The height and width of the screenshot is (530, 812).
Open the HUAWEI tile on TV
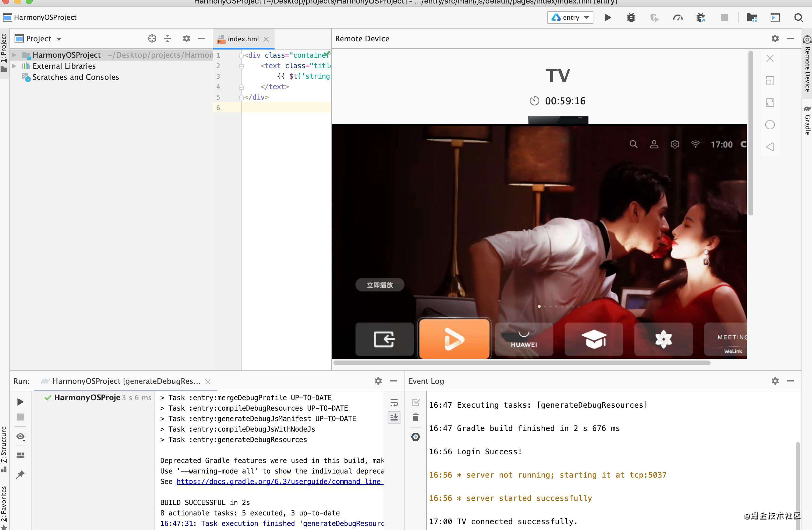524,340
